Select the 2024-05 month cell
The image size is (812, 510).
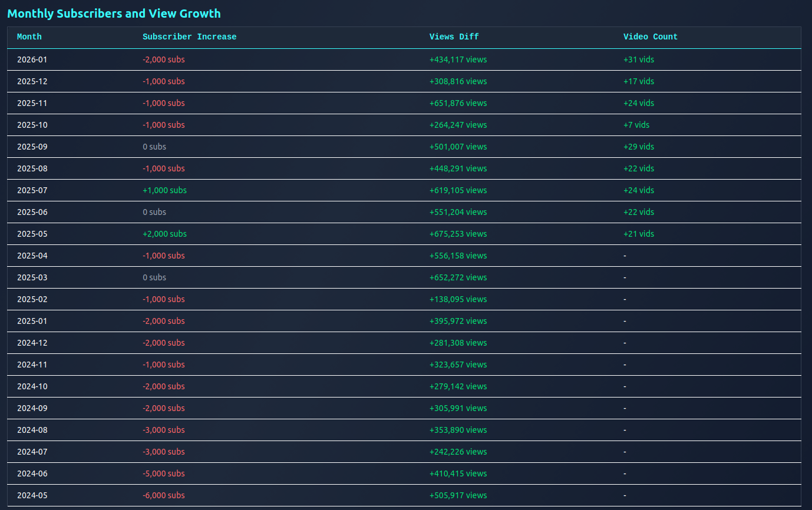pos(32,495)
